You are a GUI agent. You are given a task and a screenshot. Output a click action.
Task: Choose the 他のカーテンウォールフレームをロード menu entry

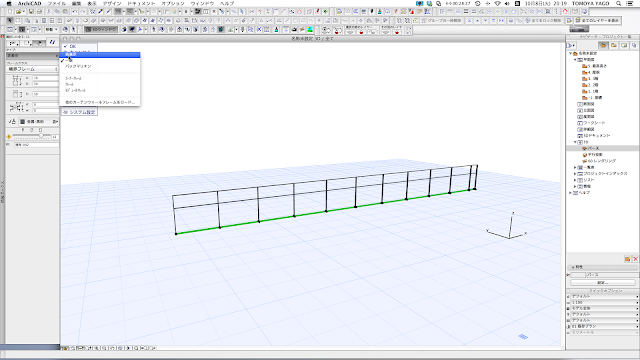(x=100, y=102)
